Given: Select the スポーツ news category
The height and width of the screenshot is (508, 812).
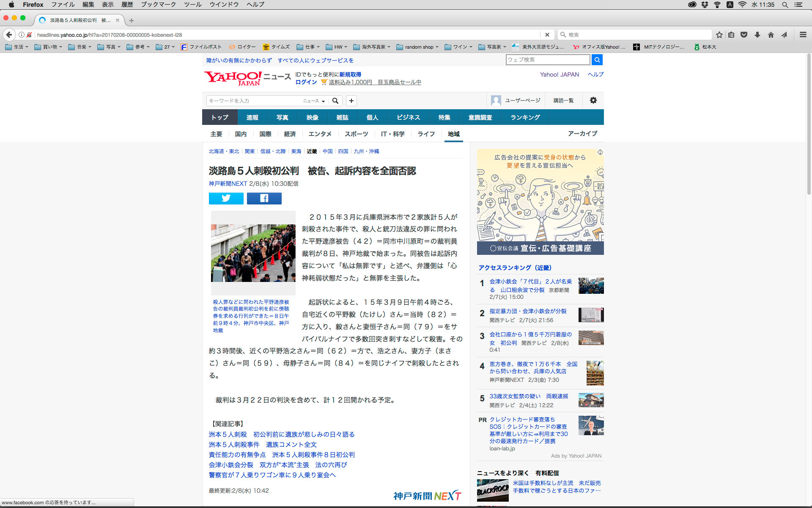Looking at the screenshot, I should click(x=356, y=134).
